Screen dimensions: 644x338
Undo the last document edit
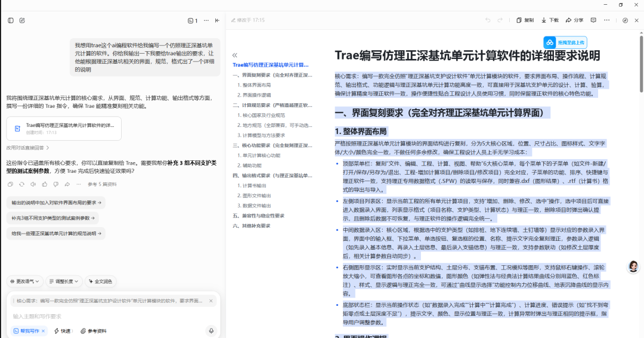[488, 20]
